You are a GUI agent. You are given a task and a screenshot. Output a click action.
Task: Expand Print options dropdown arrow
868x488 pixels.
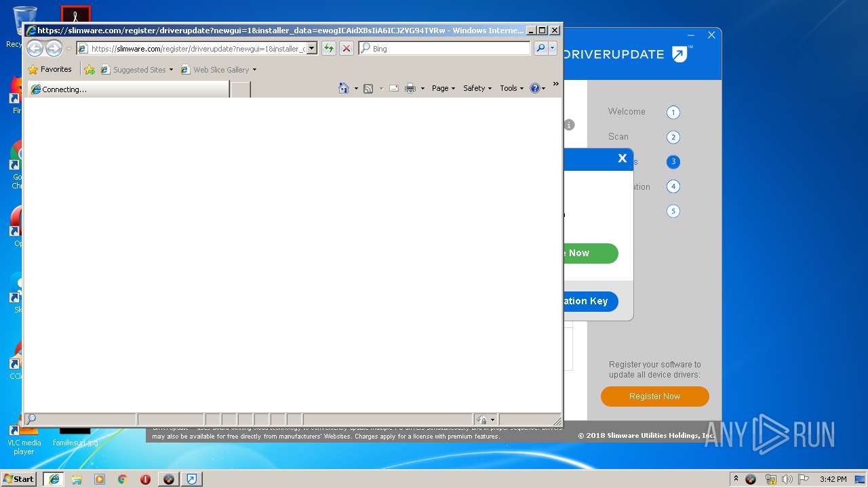click(422, 89)
